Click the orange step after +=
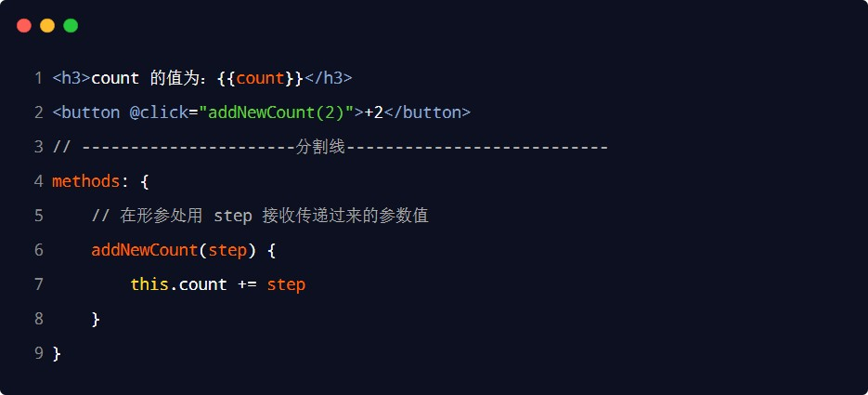 [x=286, y=284]
